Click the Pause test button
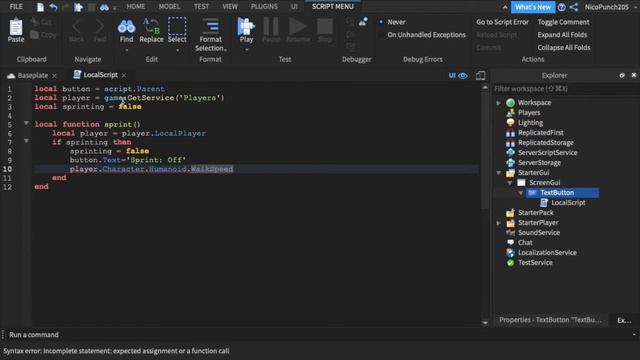 (271, 27)
